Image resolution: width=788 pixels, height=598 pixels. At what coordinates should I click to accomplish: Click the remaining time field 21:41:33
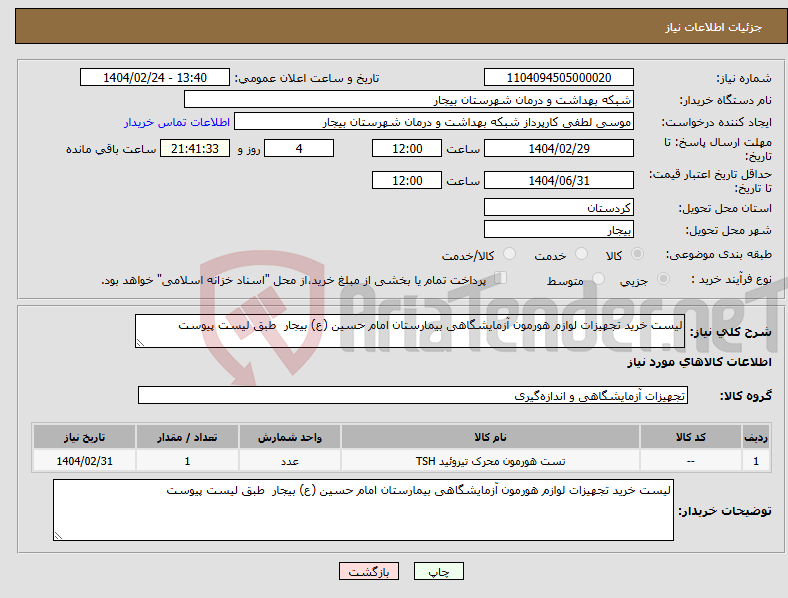(195, 148)
